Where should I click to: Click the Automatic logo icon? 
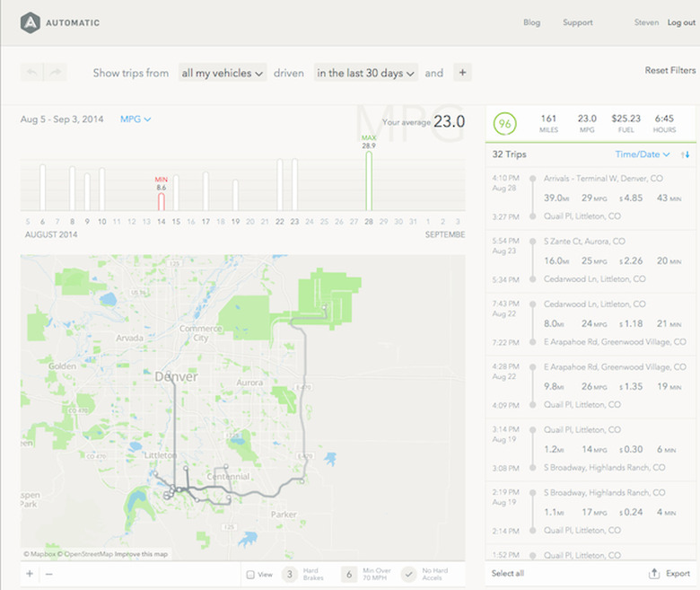click(31, 22)
